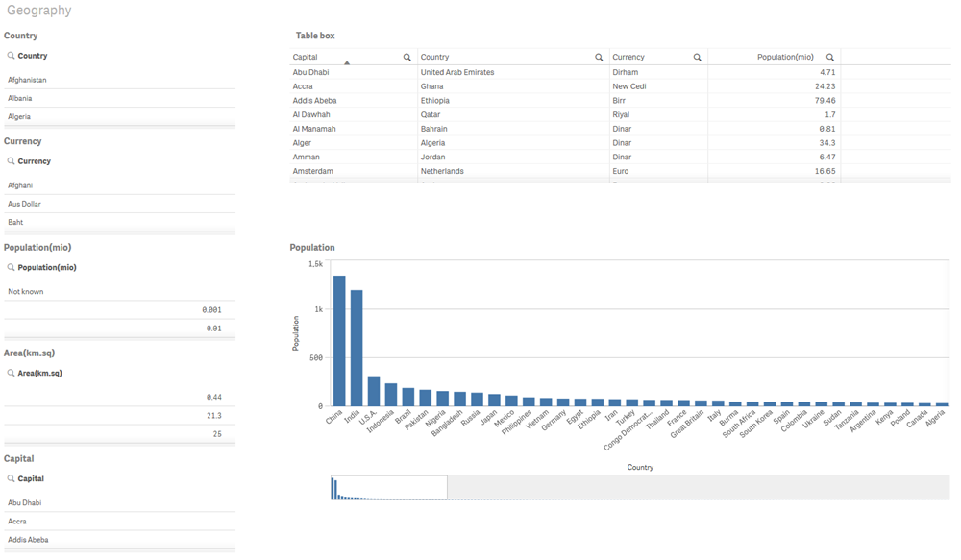Click the India bar in Population chart
961x560 pixels.
pos(357,348)
